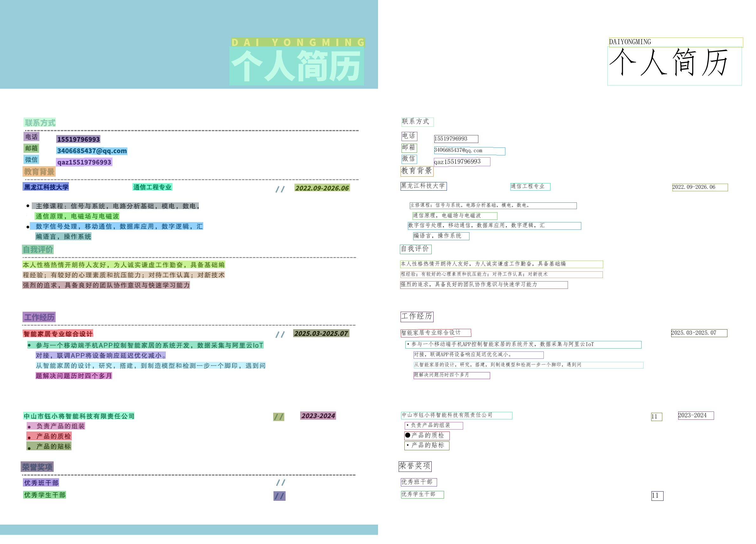Select the red-highlighted 智能家居专业综合设计 title
This screenshot has height=544, width=756.
pyautogui.click(x=58, y=334)
